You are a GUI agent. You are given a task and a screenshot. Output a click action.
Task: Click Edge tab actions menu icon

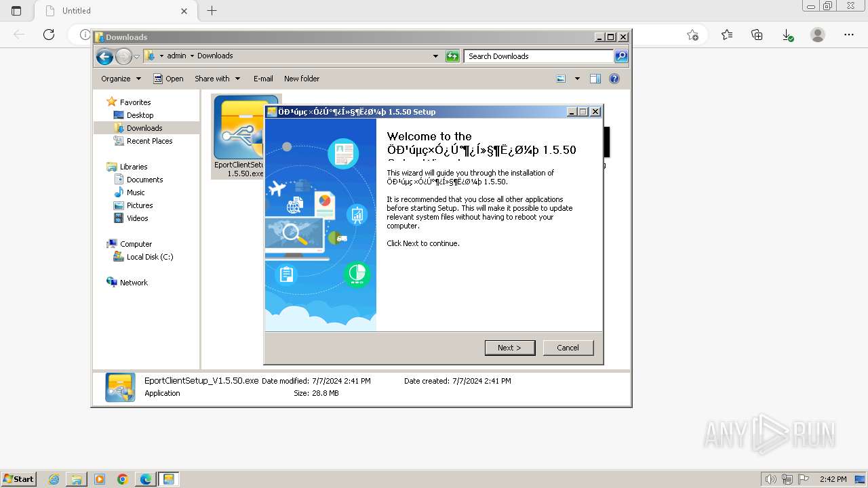(x=16, y=11)
